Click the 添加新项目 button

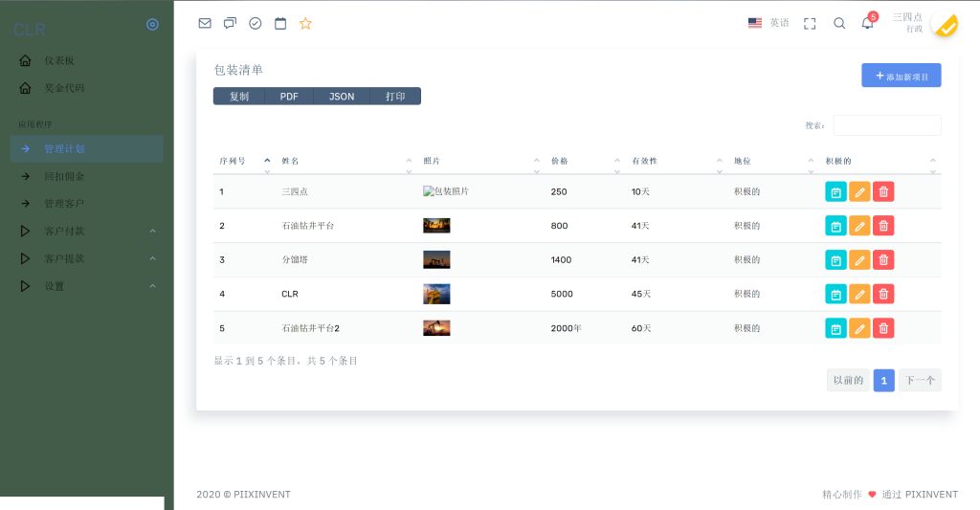[901, 76]
